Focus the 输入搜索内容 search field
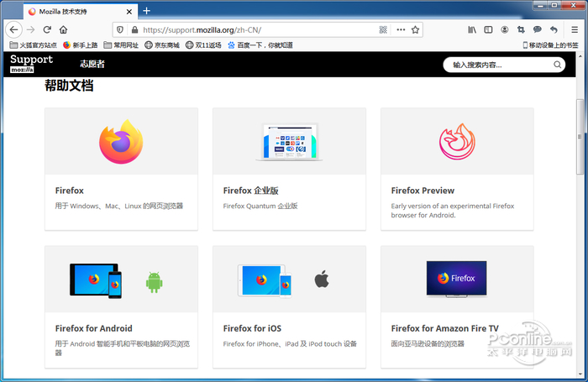The image size is (588, 382). click(x=504, y=65)
